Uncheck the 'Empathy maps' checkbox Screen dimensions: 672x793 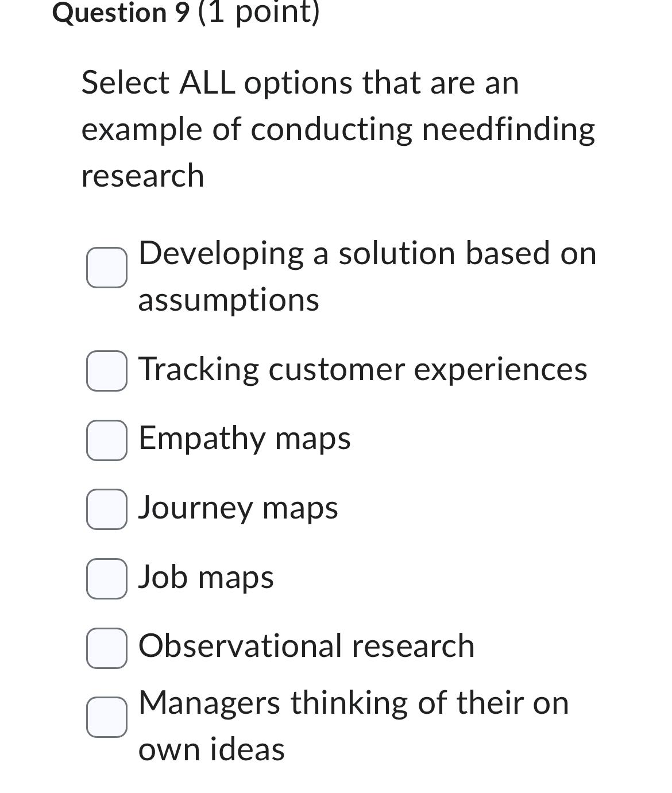(106, 439)
